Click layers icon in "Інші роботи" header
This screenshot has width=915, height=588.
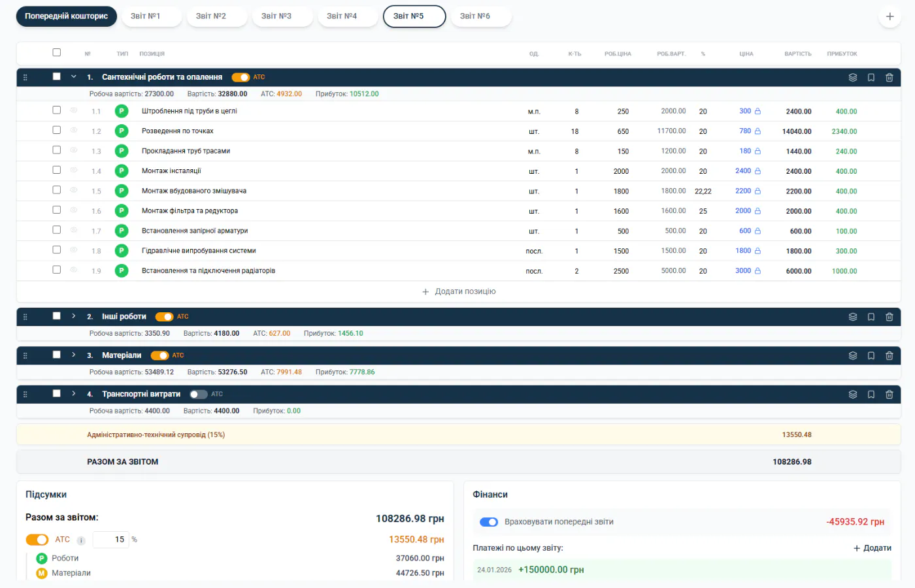tap(853, 317)
